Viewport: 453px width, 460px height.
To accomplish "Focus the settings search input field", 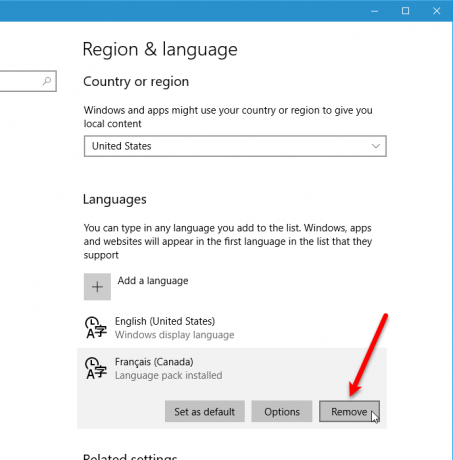I will click(x=28, y=81).
